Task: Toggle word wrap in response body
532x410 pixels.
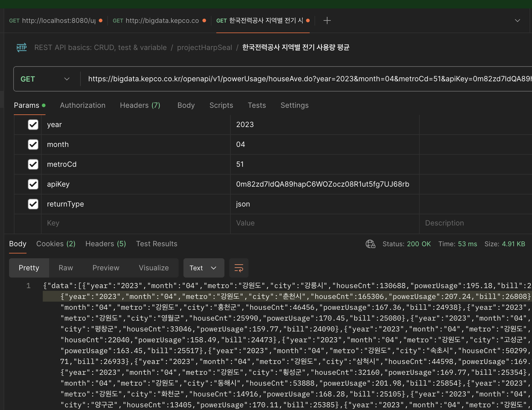Action: (239, 268)
